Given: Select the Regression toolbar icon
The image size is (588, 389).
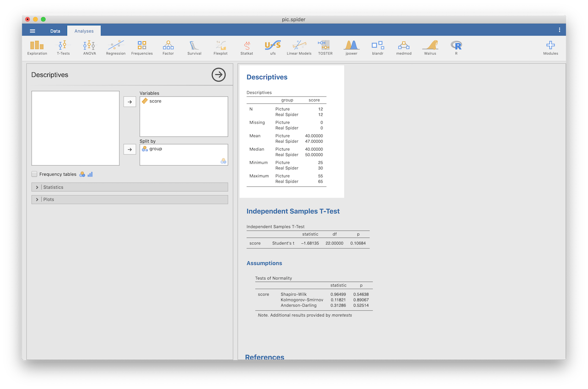Looking at the screenshot, I should pos(115,47).
